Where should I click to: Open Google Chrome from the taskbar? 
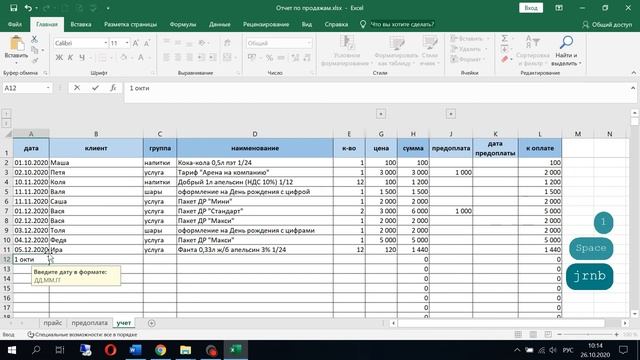pyautogui.click(x=160, y=350)
